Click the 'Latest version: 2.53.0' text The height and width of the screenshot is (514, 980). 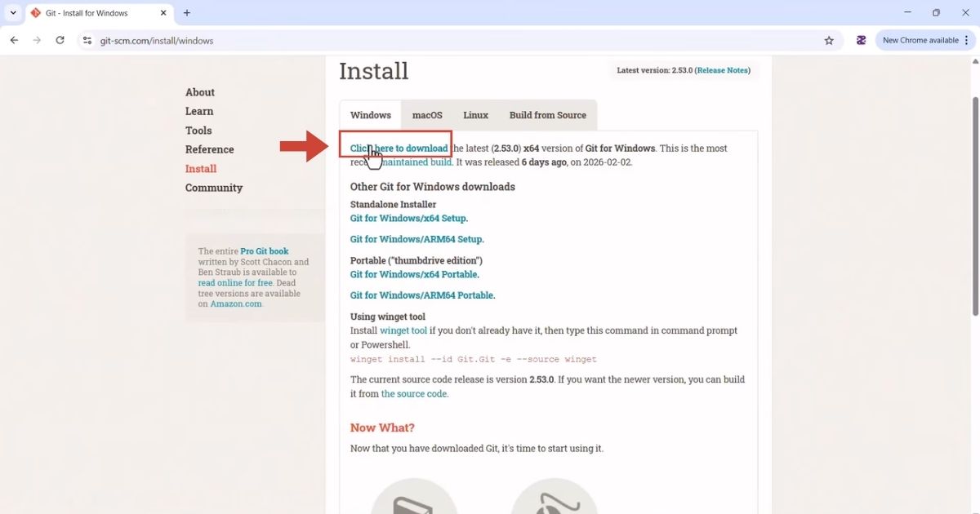(654, 70)
